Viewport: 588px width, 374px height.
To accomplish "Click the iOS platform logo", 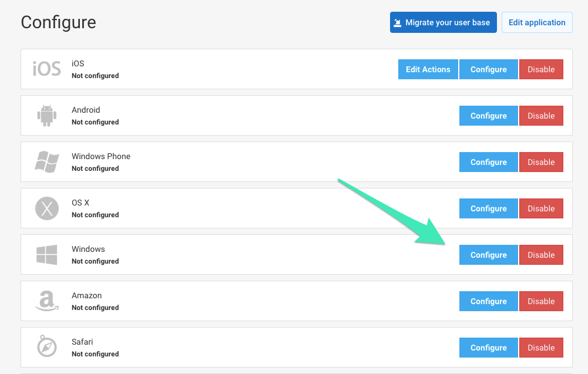I will tap(47, 69).
